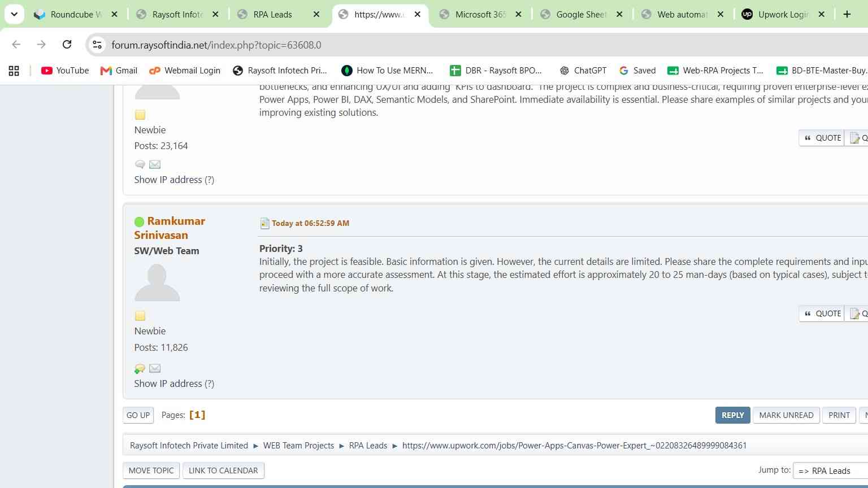Viewport: 868px width, 488px height.
Task: Open the ChatGPT bookmark
Action: (583, 71)
